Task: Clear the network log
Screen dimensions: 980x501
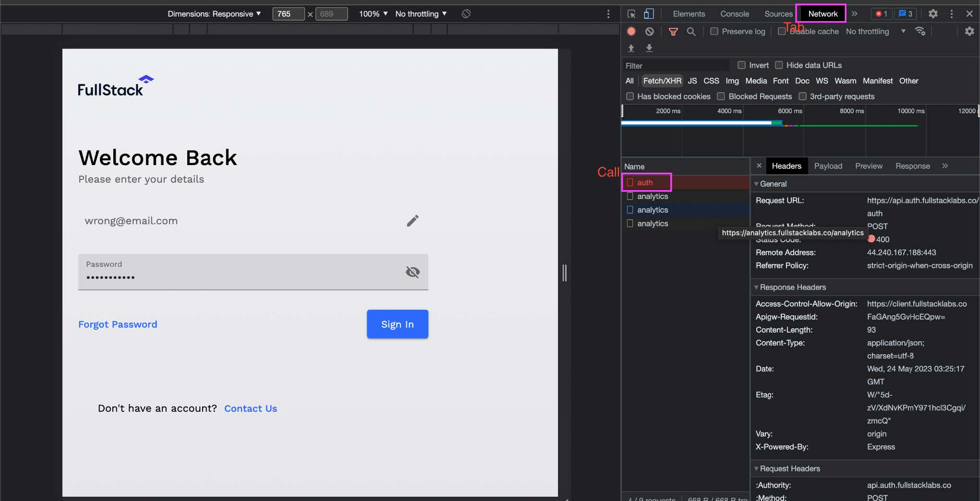Action: [x=649, y=31]
